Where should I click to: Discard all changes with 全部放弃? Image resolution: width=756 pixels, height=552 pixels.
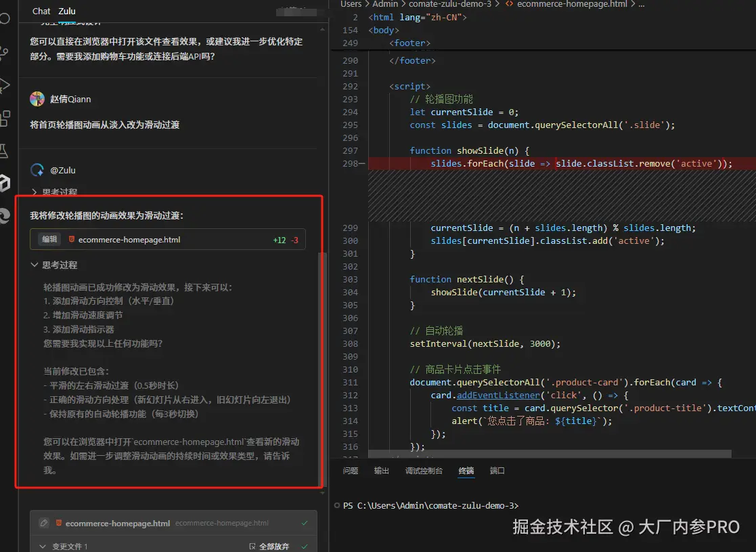point(274,546)
